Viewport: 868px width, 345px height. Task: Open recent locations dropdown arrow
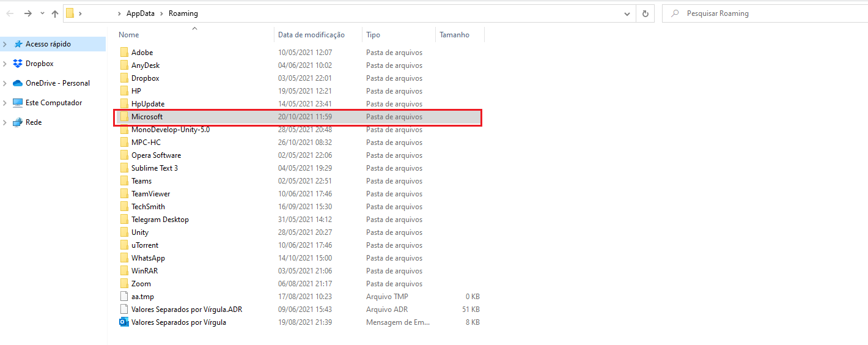(x=42, y=13)
